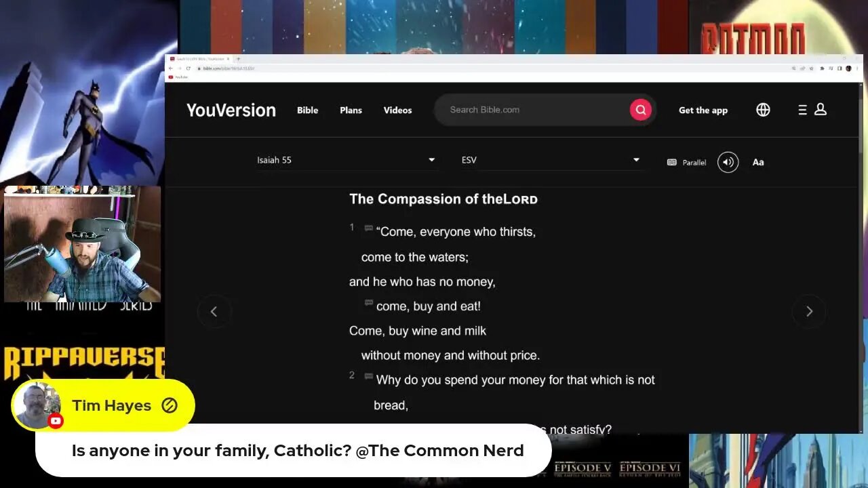This screenshot has height=488, width=868.
Task: Click text 'Come, buy wine and milk'
Action: (x=418, y=331)
